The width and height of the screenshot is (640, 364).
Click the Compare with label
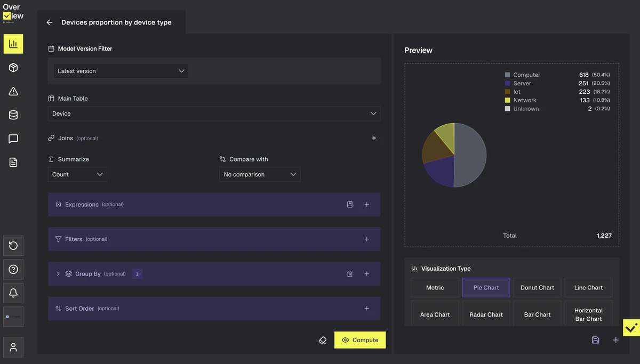pyautogui.click(x=249, y=159)
